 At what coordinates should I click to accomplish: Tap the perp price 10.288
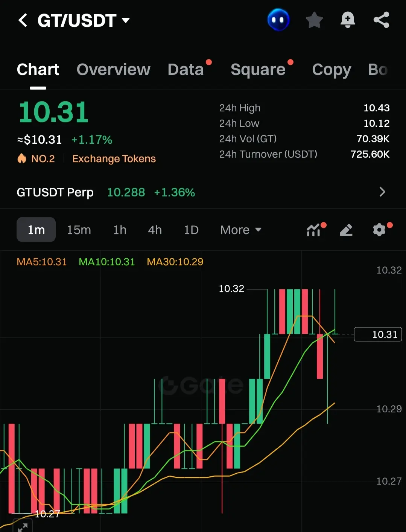(x=126, y=193)
